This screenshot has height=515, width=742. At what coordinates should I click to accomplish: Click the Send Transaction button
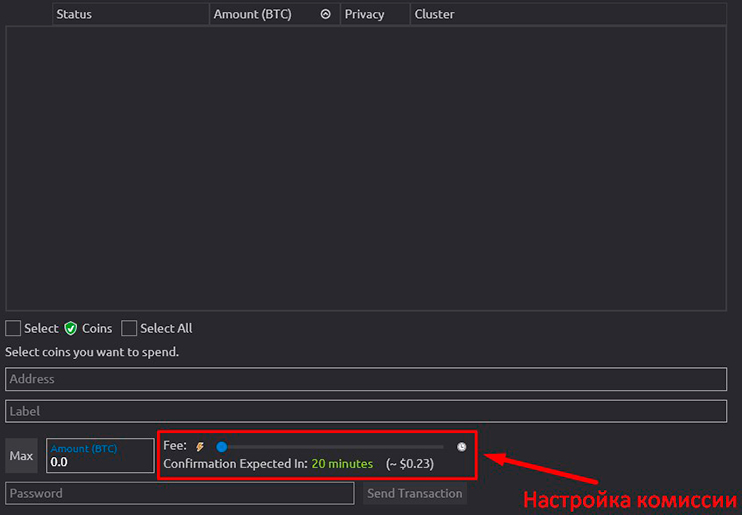[414, 493]
